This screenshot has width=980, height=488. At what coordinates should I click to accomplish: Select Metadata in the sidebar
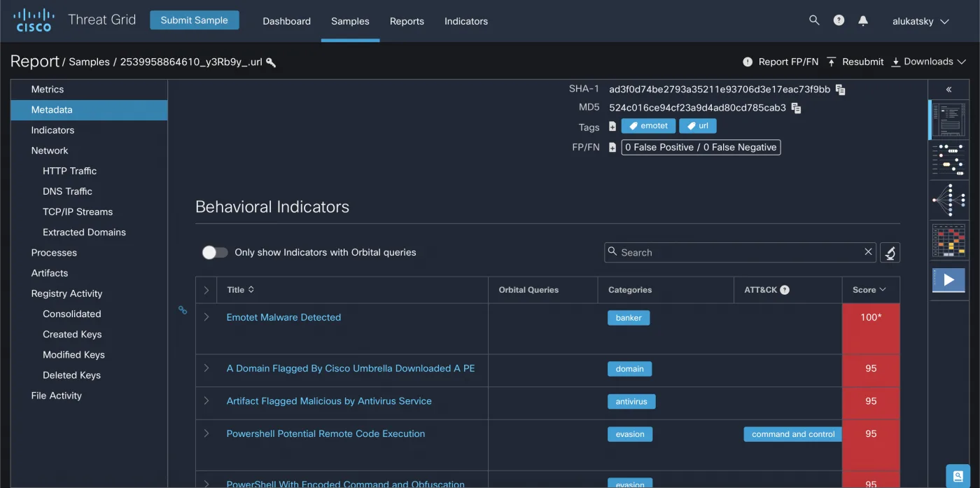coord(89,110)
